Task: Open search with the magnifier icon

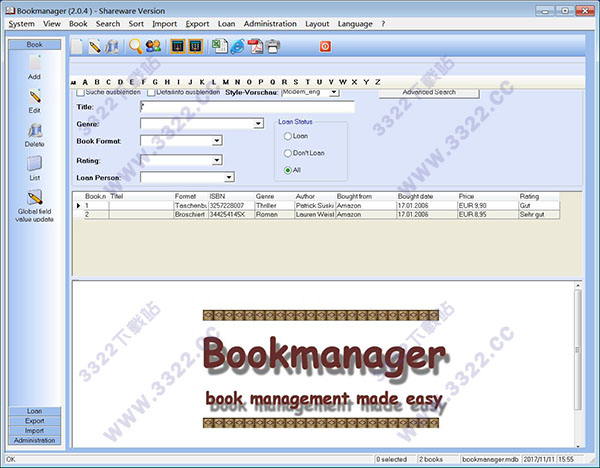Action: [x=135, y=47]
